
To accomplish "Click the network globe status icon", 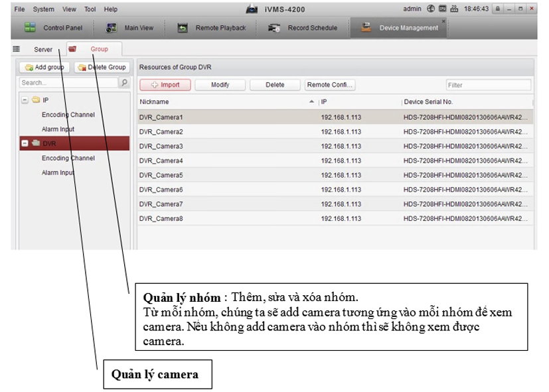I will pos(431,9).
